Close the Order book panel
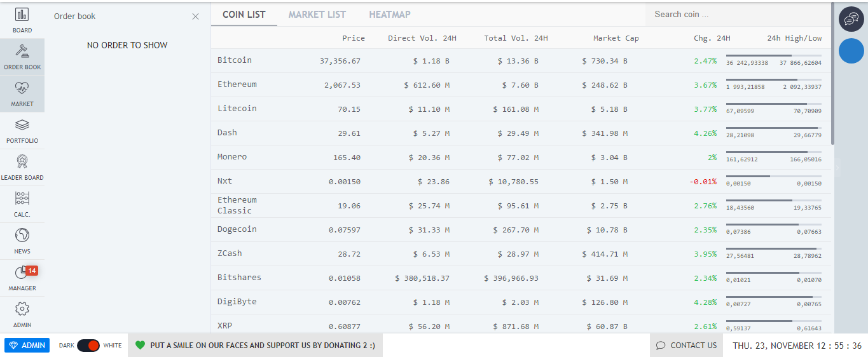The height and width of the screenshot is (357, 868). tap(195, 17)
